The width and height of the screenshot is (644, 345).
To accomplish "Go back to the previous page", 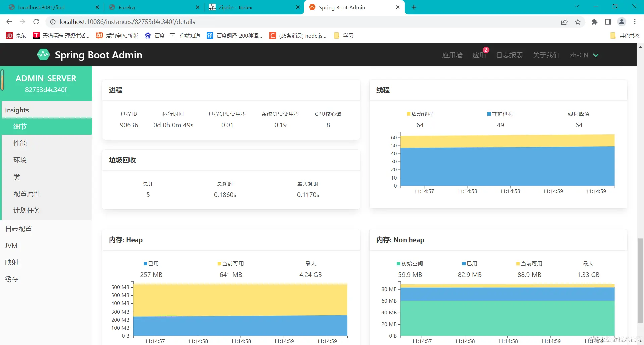I will point(9,22).
